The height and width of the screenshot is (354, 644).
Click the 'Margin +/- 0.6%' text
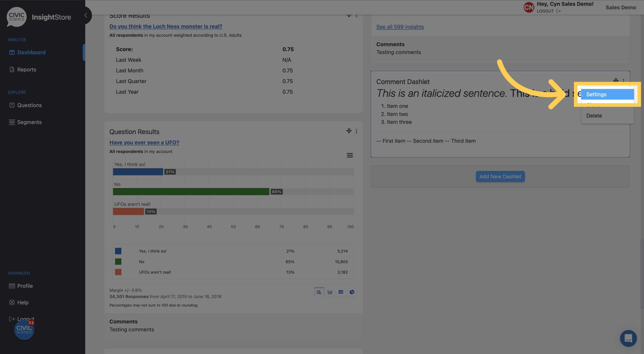click(x=126, y=290)
